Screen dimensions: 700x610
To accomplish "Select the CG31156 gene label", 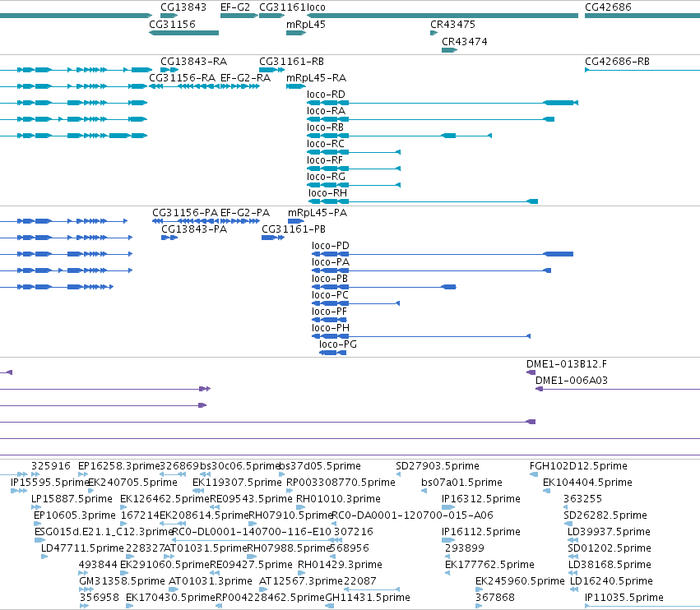I will click(172, 25).
